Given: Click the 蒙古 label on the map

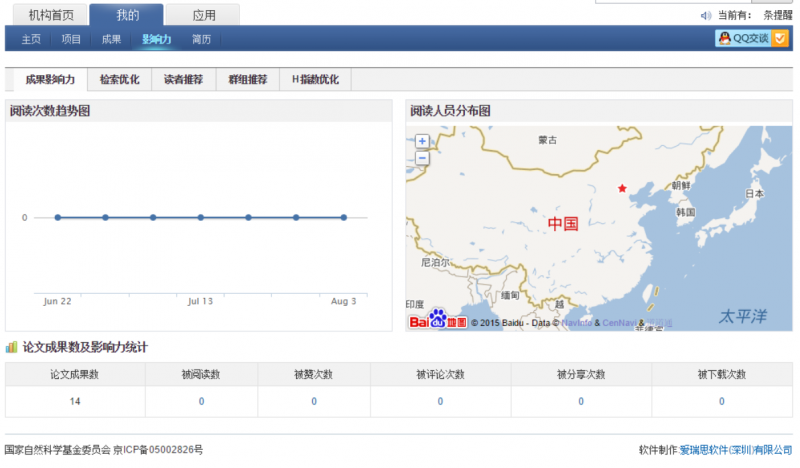Looking at the screenshot, I should [547, 140].
